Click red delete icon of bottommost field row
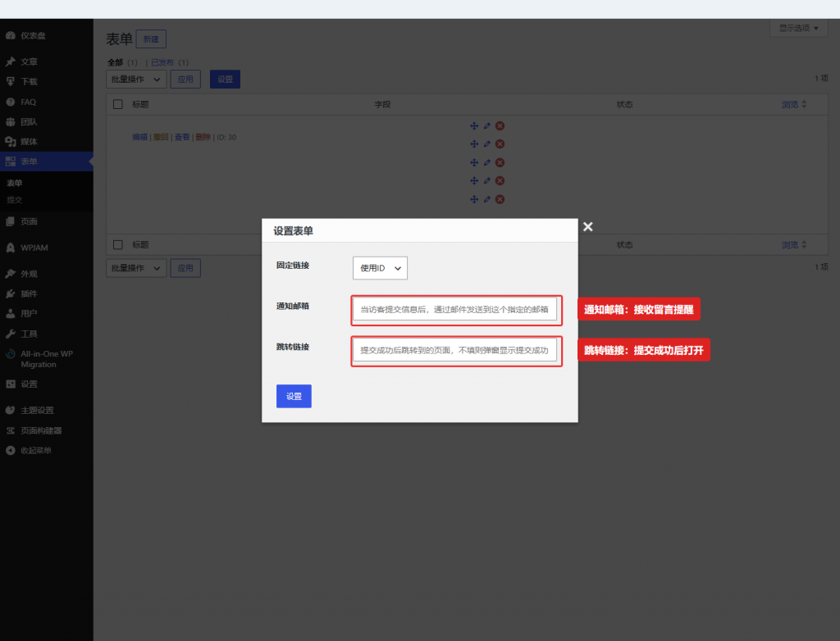 pos(500,199)
